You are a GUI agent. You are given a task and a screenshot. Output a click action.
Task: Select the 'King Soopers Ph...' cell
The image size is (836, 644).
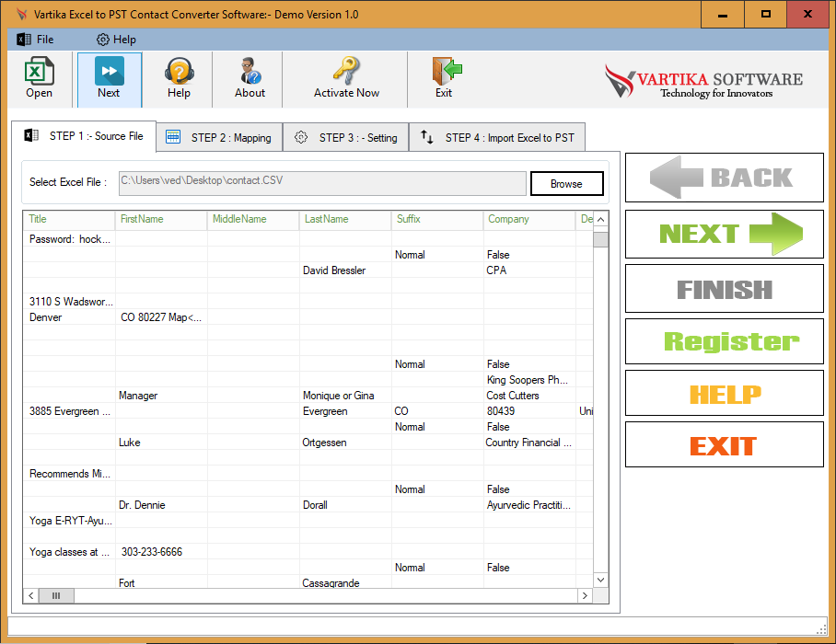[530, 380]
